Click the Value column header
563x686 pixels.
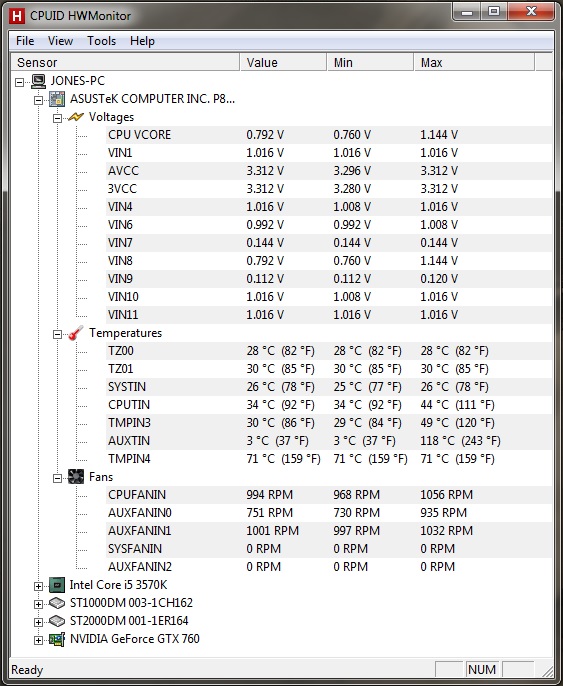click(x=283, y=63)
